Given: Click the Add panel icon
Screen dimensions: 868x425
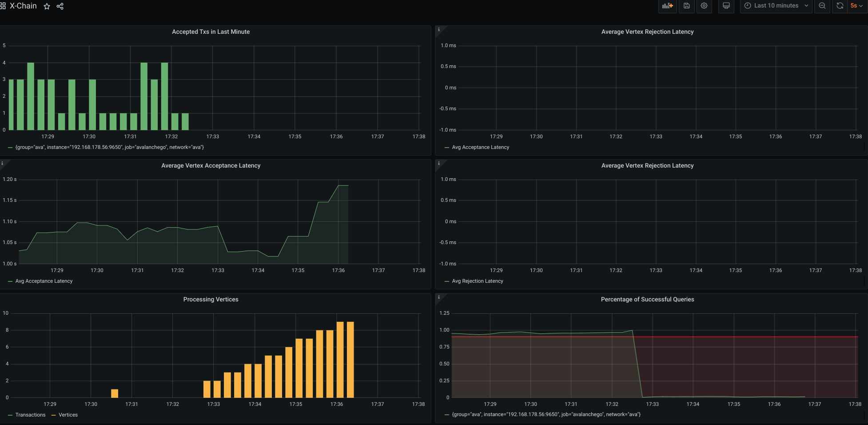Looking at the screenshot, I should pyautogui.click(x=667, y=6).
